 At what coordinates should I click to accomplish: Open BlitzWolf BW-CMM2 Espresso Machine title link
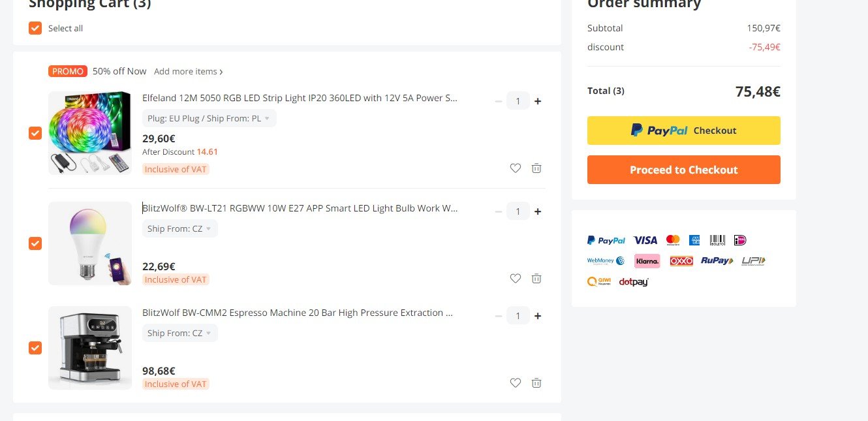click(298, 313)
